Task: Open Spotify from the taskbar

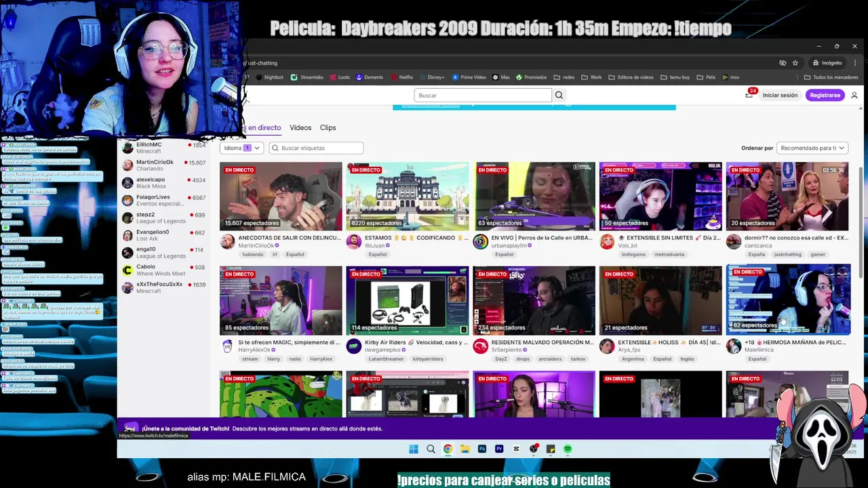Action: (x=568, y=449)
